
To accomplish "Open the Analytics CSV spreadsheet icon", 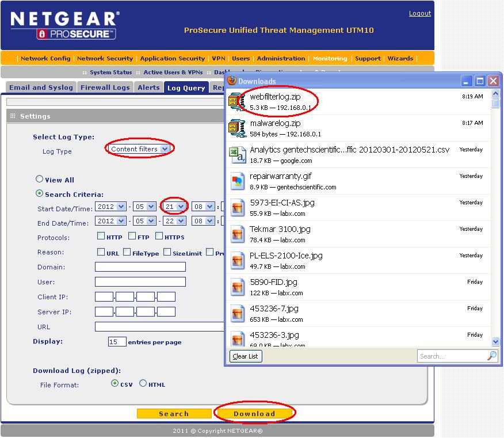I will coord(237,154).
